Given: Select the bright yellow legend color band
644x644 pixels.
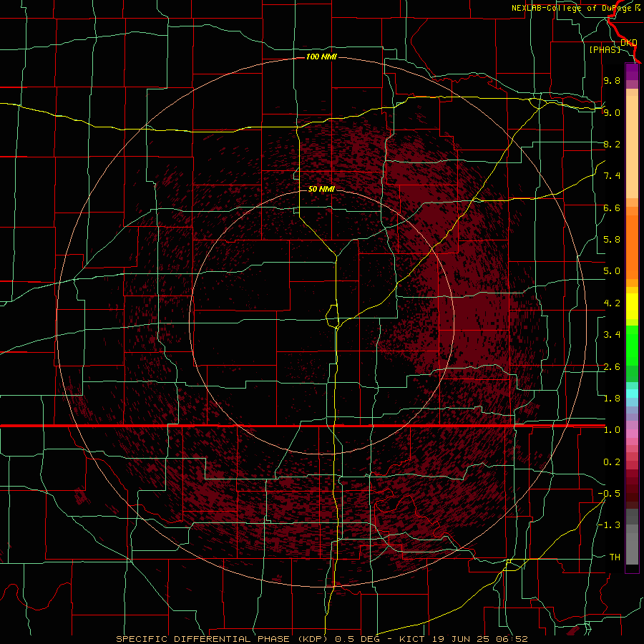Looking at the screenshot, I should click(632, 306).
